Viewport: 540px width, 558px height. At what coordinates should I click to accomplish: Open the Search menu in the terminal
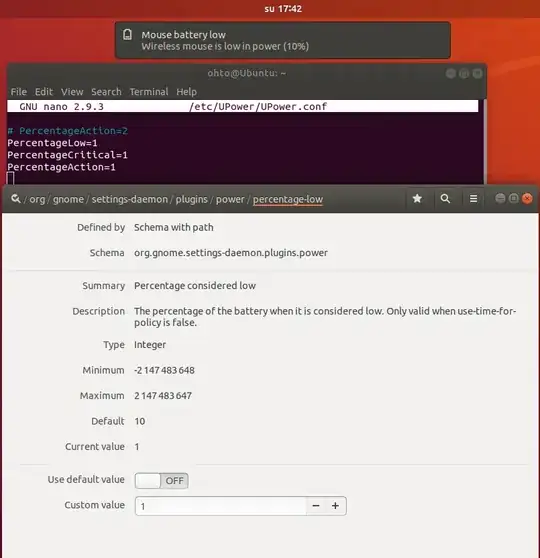[106, 92]
